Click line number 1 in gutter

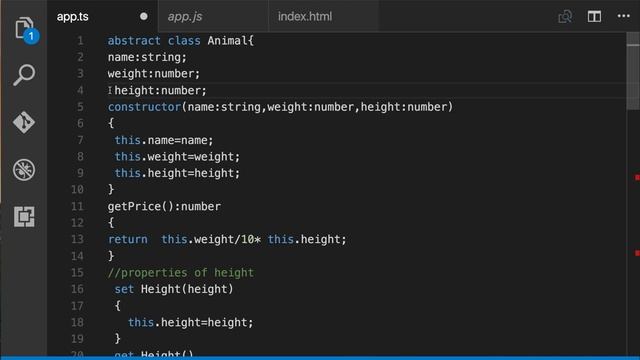click(80, 41)
